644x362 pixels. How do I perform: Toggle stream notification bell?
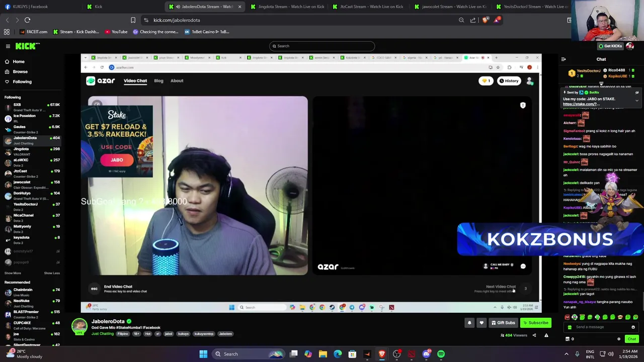tap(469, 323)
